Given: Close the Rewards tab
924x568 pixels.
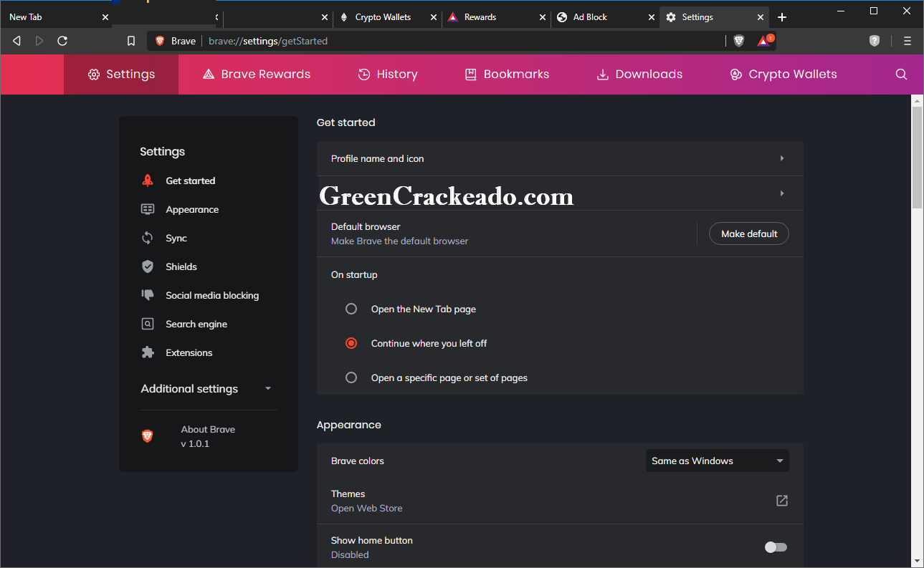Looking at the screenshot, I should pos(542,17).
